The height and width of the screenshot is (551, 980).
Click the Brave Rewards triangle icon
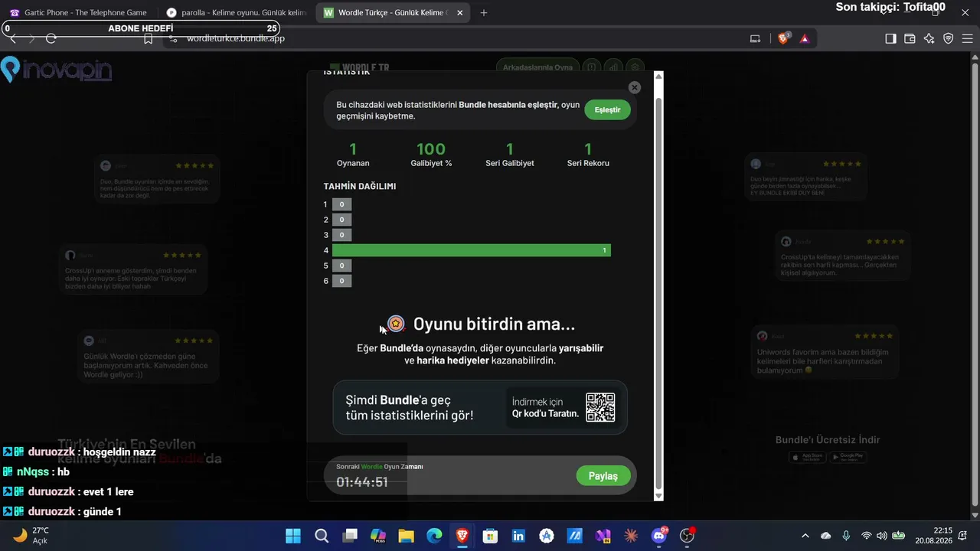tap(805, 38)
